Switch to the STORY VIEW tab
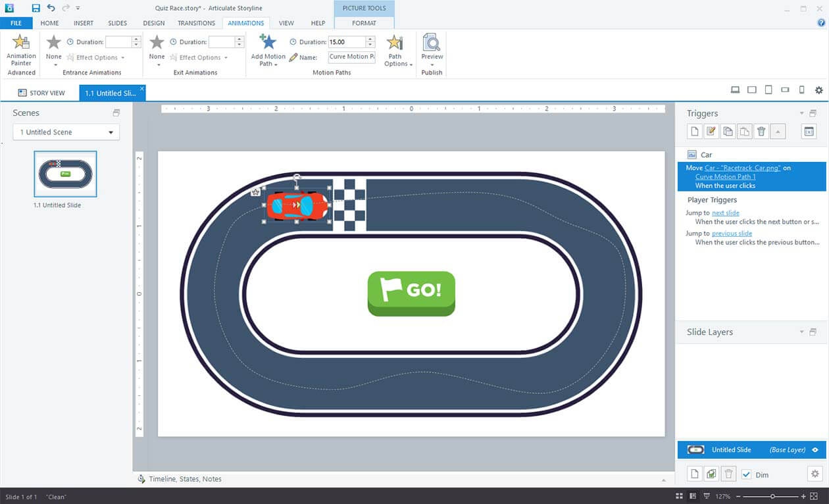The width and height of the screenshot is (829, 504). (x=41, y=93)
